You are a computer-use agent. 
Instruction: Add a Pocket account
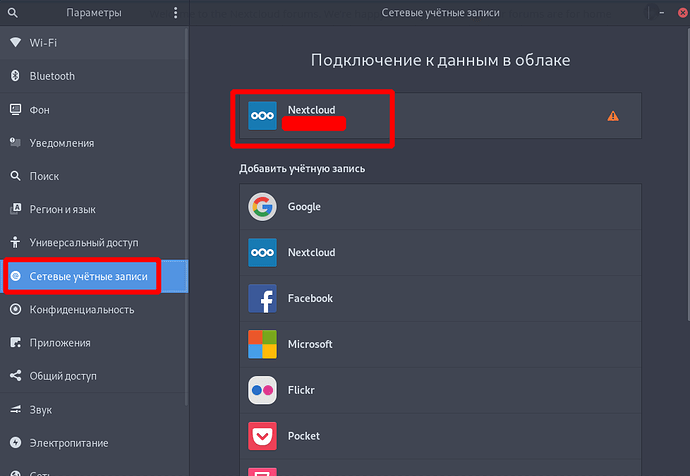440,436
